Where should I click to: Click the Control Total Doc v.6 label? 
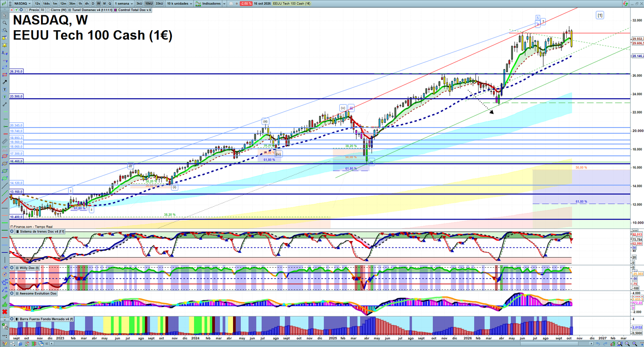coord(133,10)
